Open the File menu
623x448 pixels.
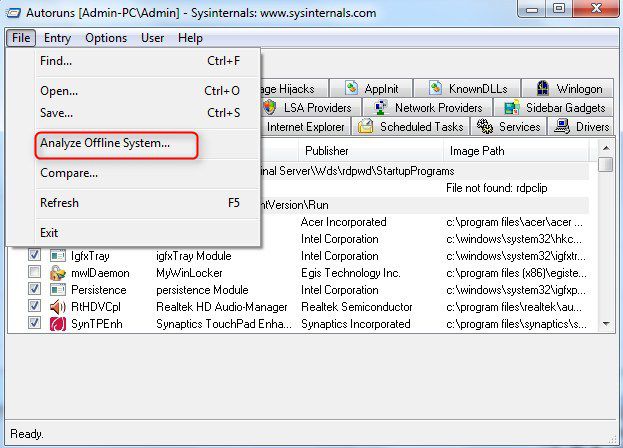coord(21,38)
